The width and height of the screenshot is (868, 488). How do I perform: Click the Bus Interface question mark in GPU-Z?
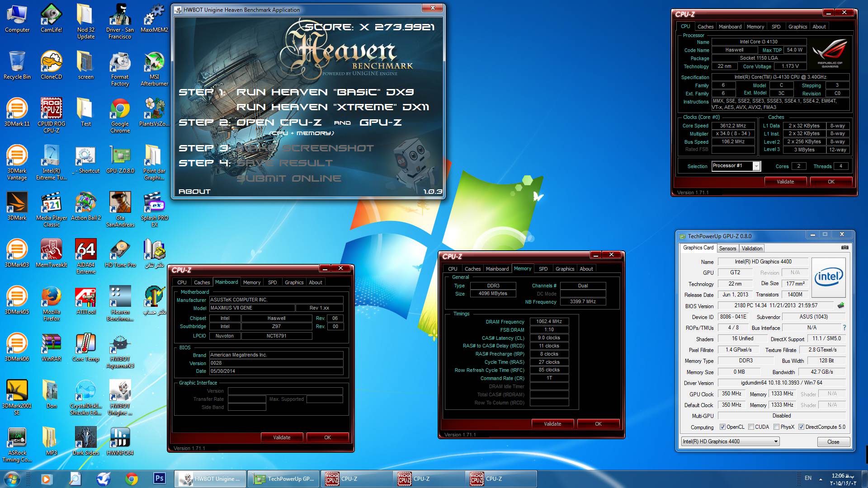click(844, 328)
